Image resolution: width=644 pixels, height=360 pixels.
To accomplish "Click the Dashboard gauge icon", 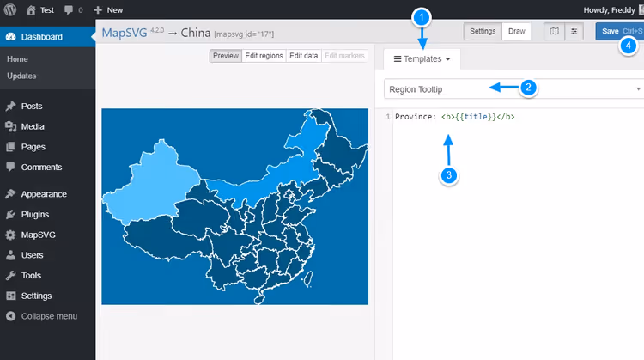I will (x=11, y=37).
